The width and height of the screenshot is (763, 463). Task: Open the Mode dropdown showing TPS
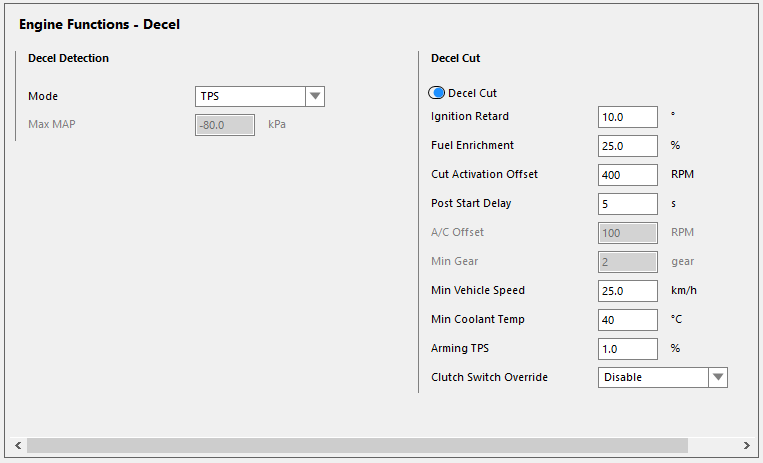click(x=260, y=96)
